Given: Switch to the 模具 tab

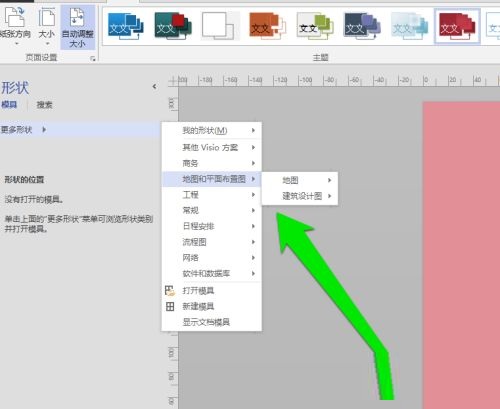Looking at the screenshot, I should 9,105.
